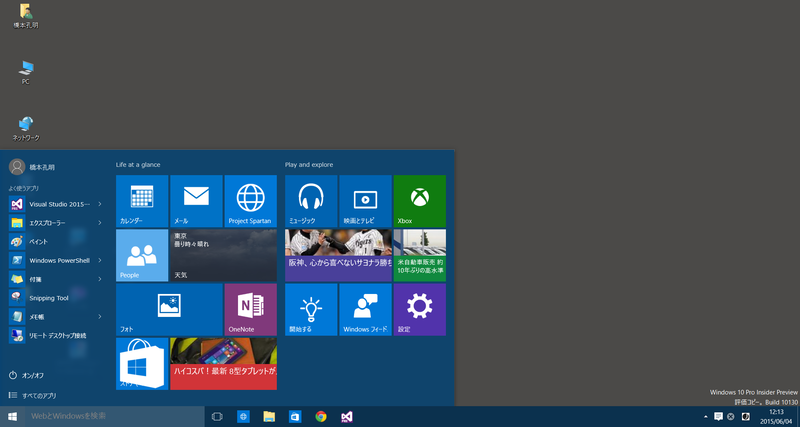Launch the Project Spartan browser tile
This screenshot has width=800, height=427.
point(251,201)
